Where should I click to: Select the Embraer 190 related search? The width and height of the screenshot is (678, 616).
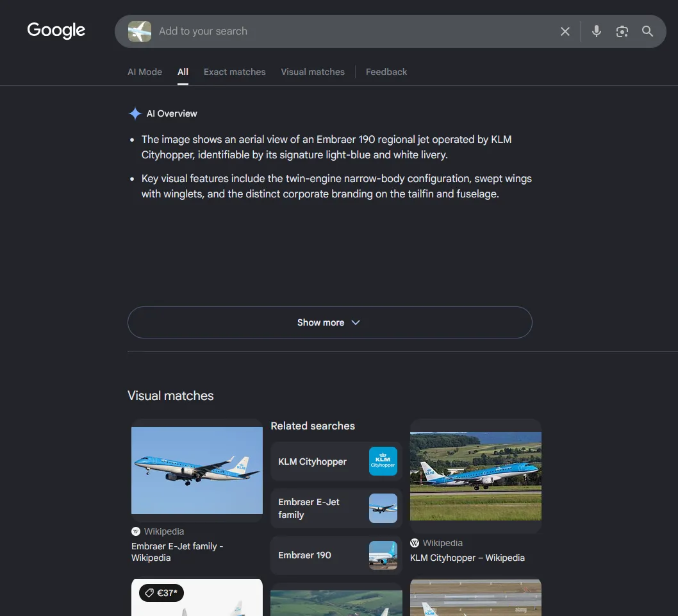pyautogui.click(x=336, y=555)
